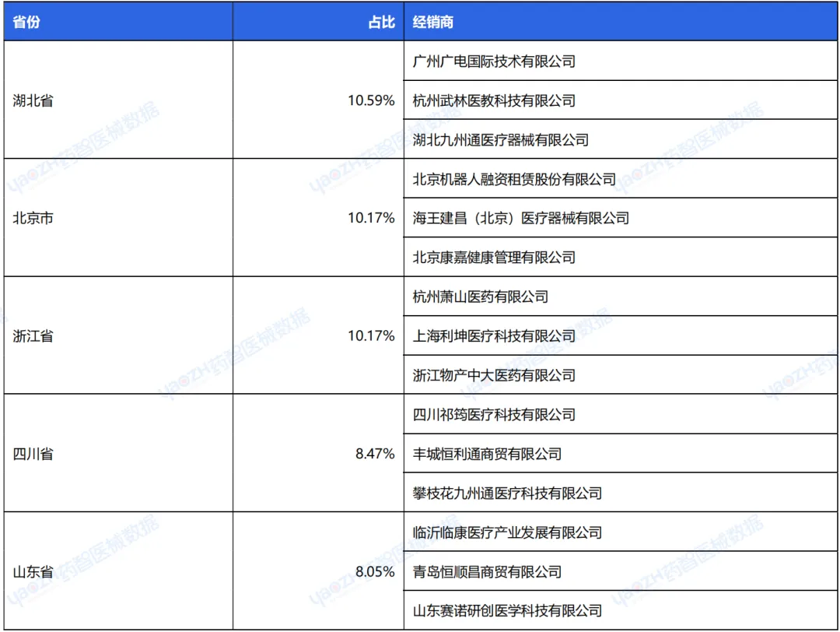Screen dimensions: 840x632
Task: Select 北京康嘉健康管理有限公司 row
Action: [621, 257]
